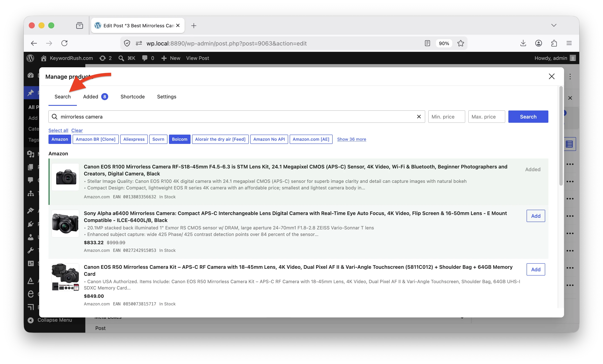Screen dimensions: 603x364
Task: Expand modules with Show 36 more
Action: coord(351,139)
